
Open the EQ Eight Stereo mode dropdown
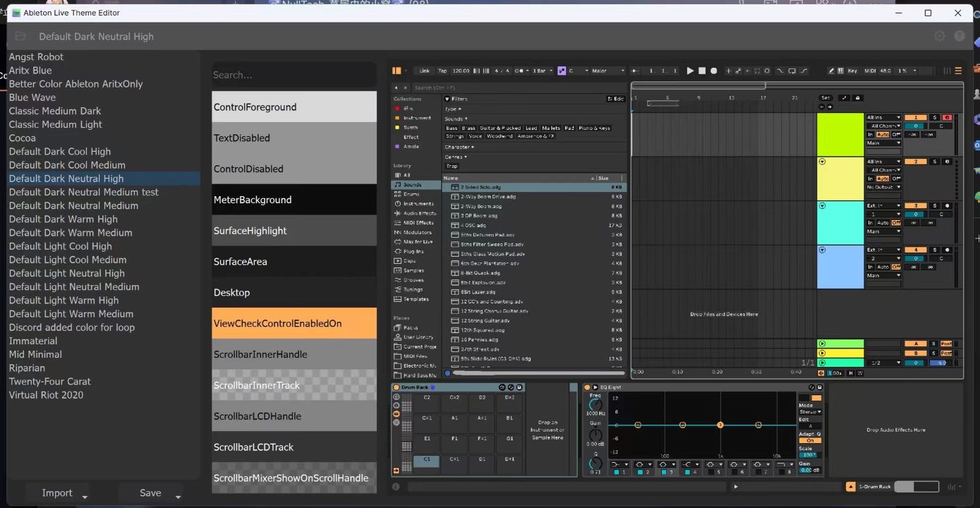(x=811, y=412)
